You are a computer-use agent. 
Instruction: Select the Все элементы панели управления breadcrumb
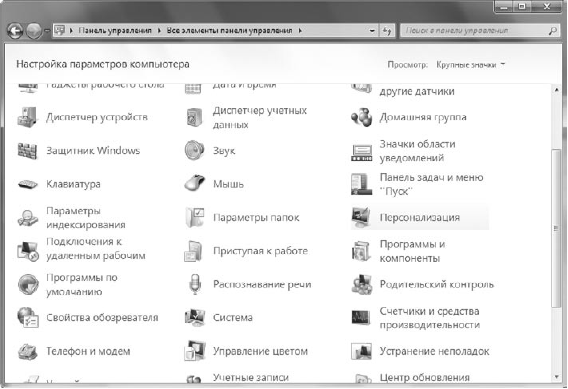pos(229,31)
